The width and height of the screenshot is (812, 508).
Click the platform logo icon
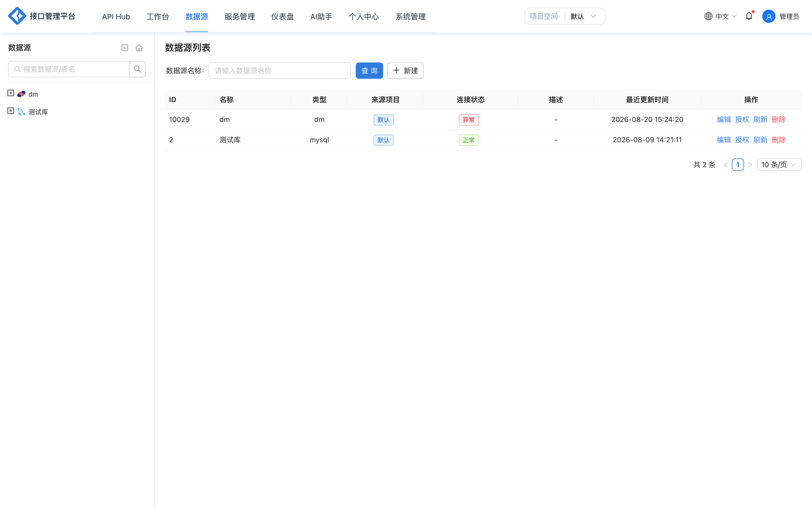(17, 16)
